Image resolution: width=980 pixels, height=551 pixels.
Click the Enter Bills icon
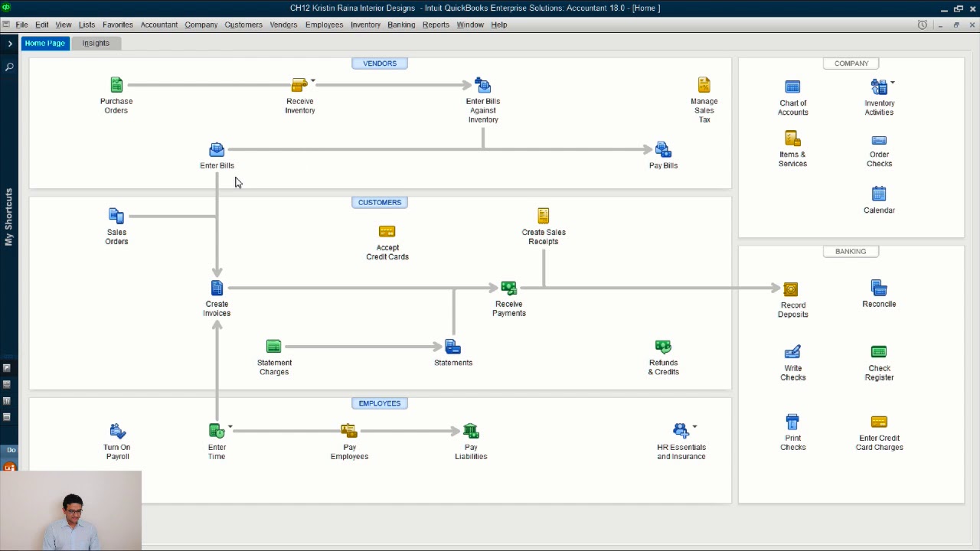coord(217,149)
